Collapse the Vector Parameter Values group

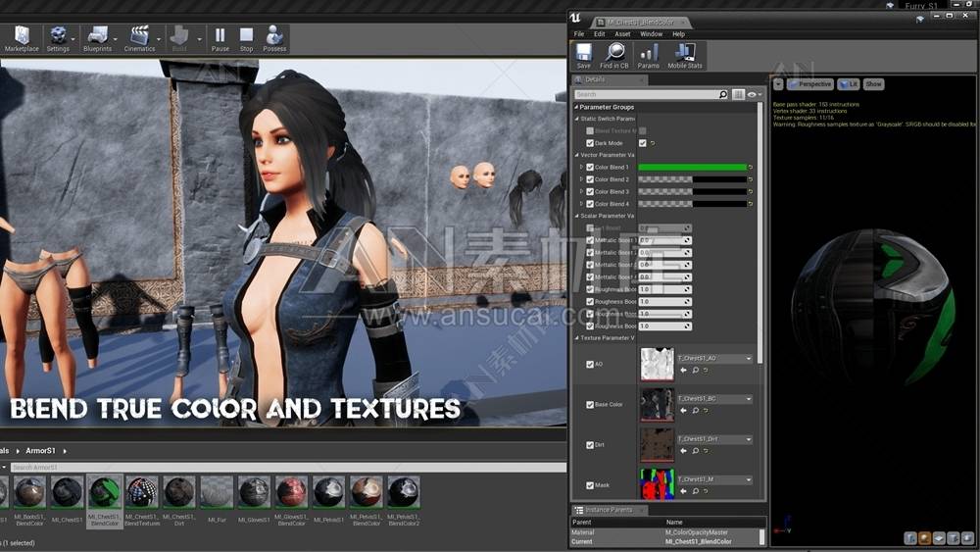[x=577, y=155]
